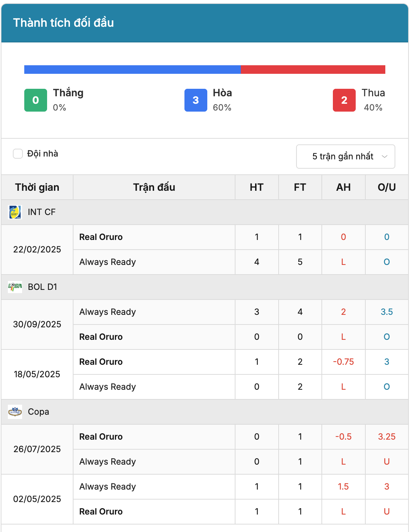
Task: Click the red Thua count badge
Action: point(344,100)
